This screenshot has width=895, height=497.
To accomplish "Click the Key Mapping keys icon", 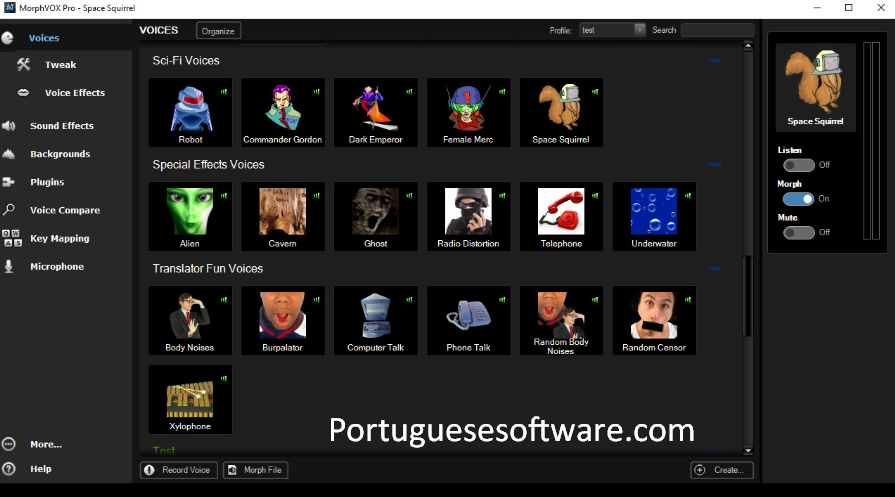I will click(12, 238).
